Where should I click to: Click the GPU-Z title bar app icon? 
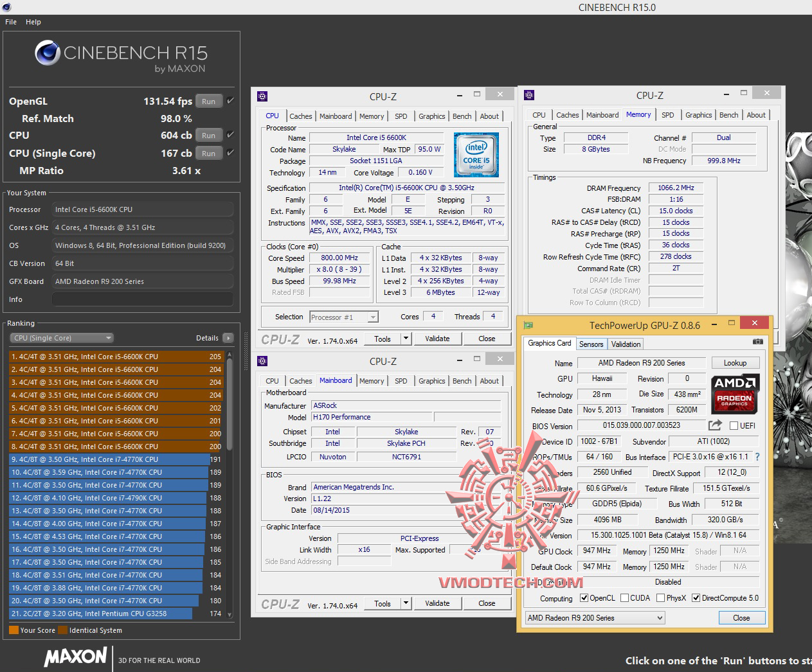click(528, 325)
